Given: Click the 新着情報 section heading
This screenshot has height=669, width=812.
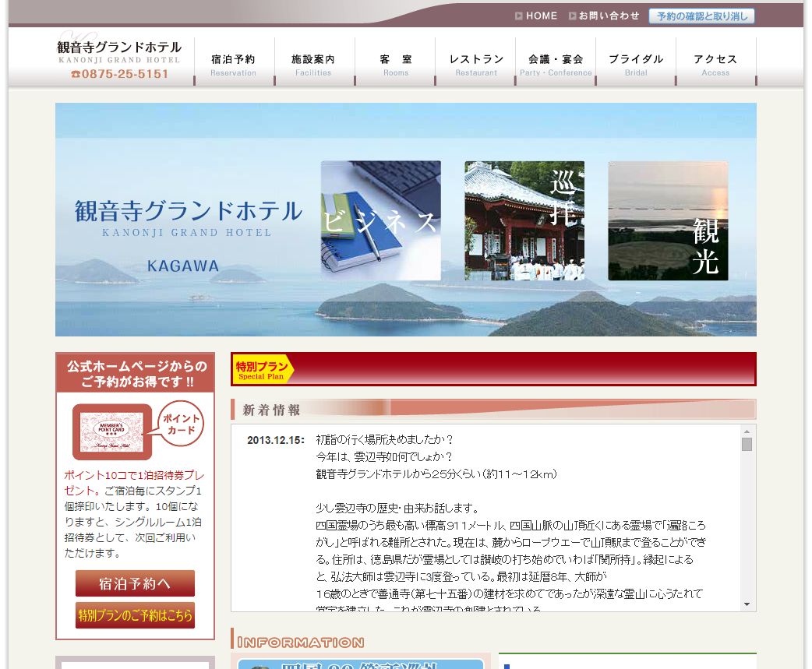Looking at the screenshot, I should pos(271,410).
